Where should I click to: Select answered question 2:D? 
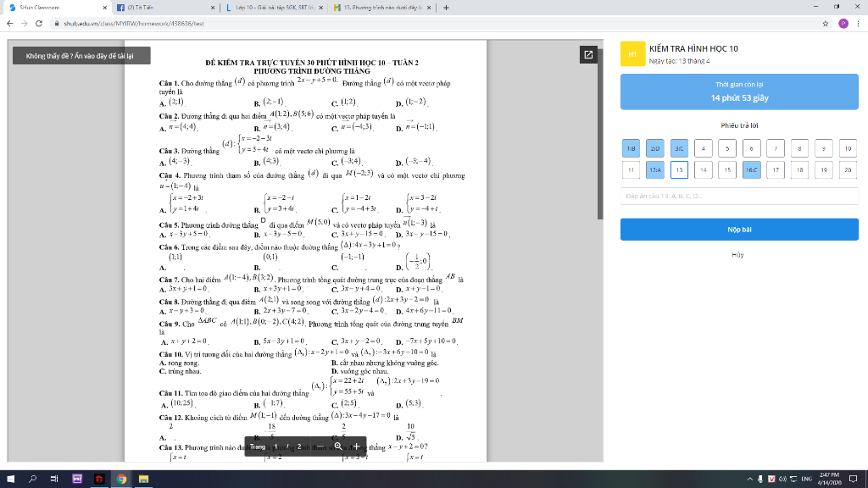[655, 148]
